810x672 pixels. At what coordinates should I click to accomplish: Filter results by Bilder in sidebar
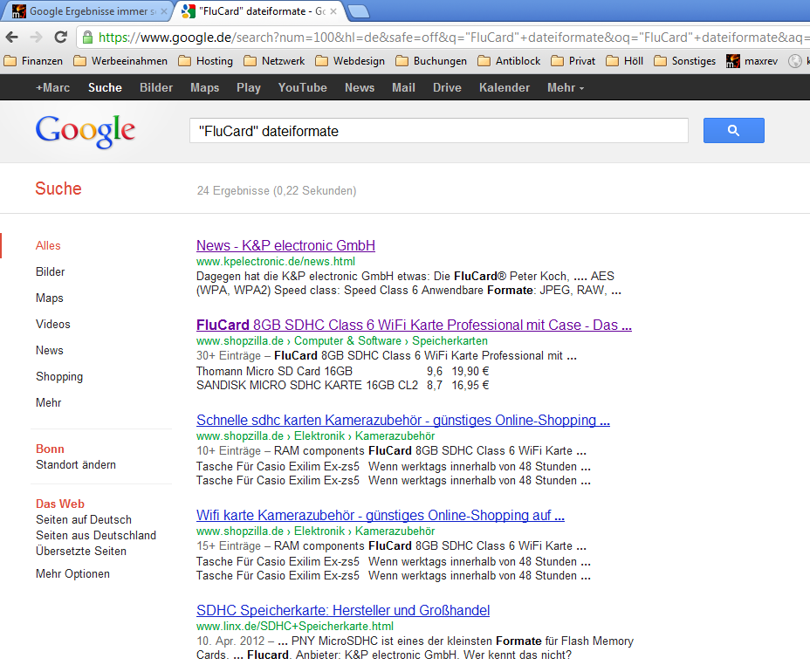pyautogui.click(x=50, y=271)
